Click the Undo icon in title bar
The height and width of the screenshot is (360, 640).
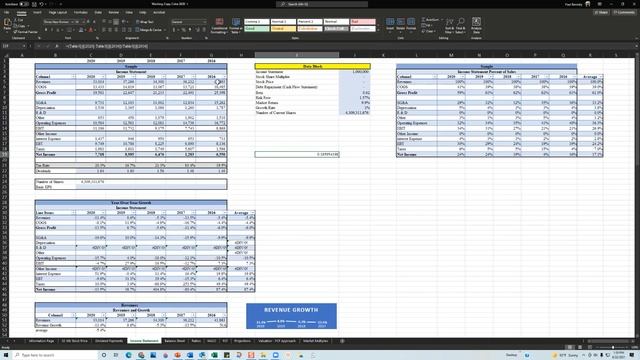[x=41, y=4]
